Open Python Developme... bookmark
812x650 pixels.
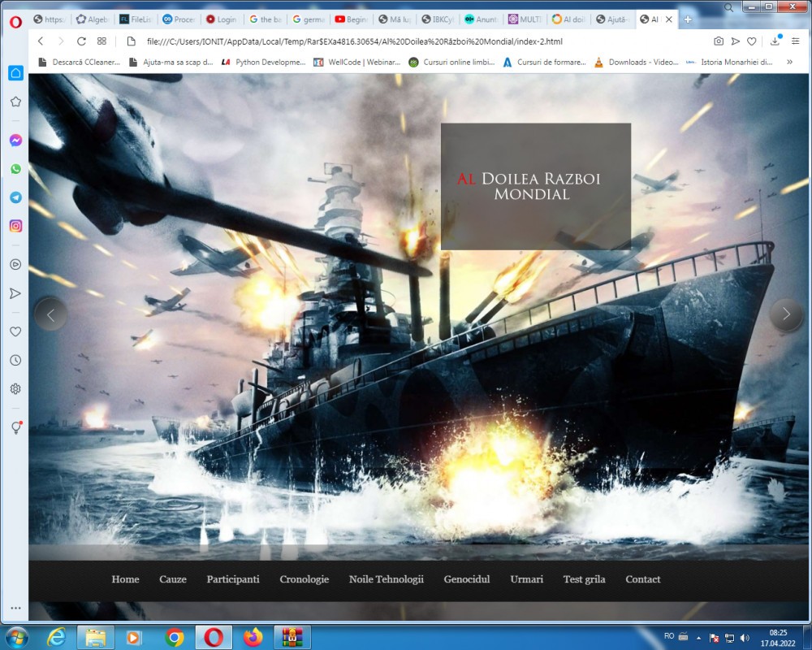pos(264,63)
